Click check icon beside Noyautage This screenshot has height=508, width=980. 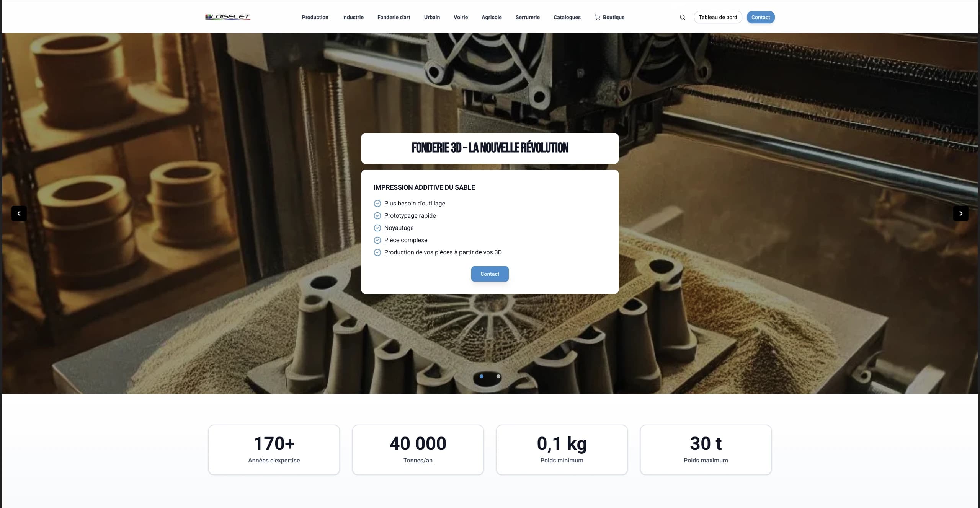(x=377, y=228)
